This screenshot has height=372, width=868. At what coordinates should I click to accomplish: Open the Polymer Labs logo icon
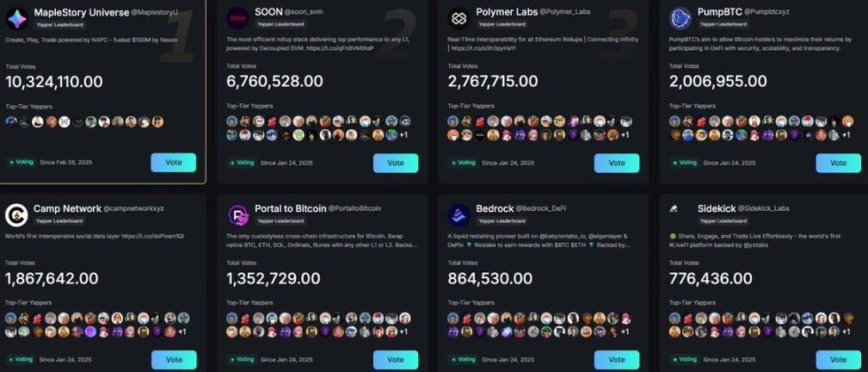coord(459,18)
